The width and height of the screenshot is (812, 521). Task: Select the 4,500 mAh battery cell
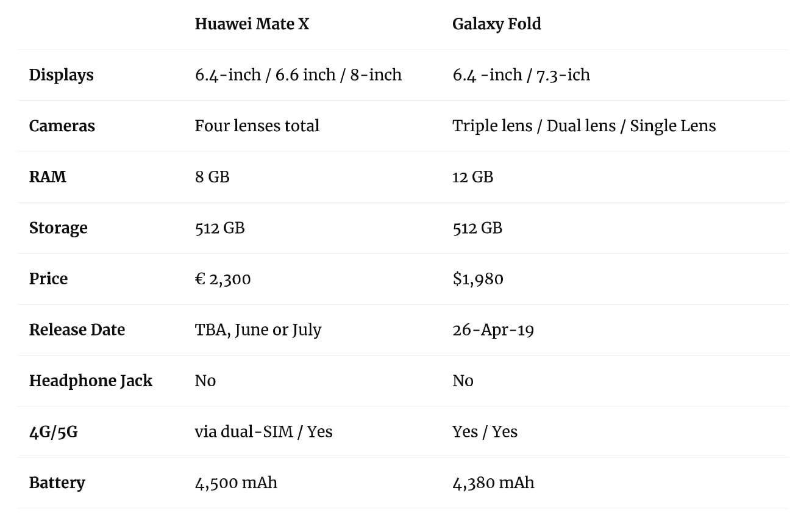(236, 483)
